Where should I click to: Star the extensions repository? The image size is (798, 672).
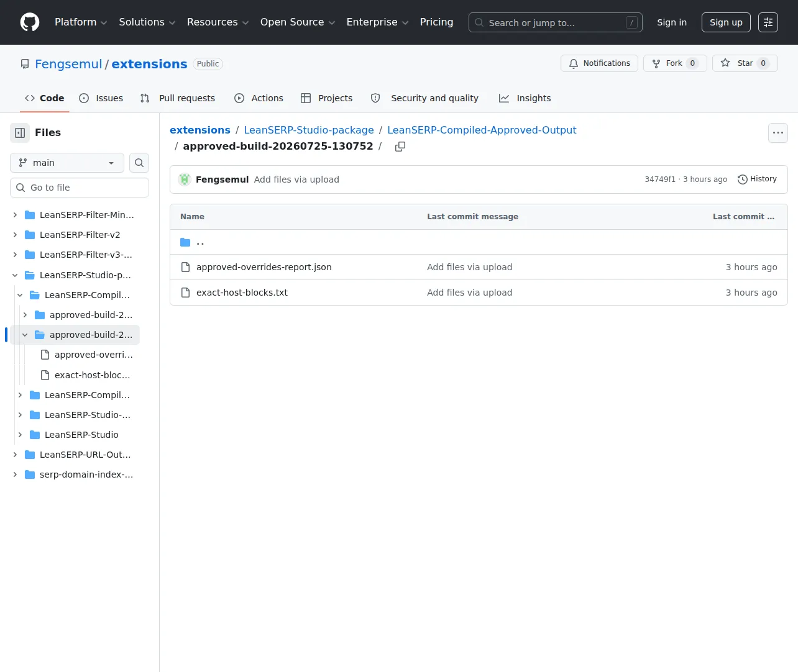(745, 63)
